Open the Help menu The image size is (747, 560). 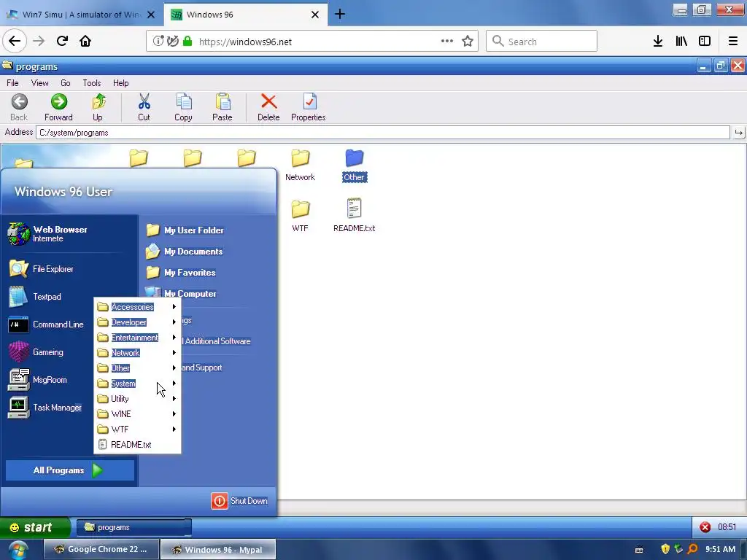click(120, 83)
